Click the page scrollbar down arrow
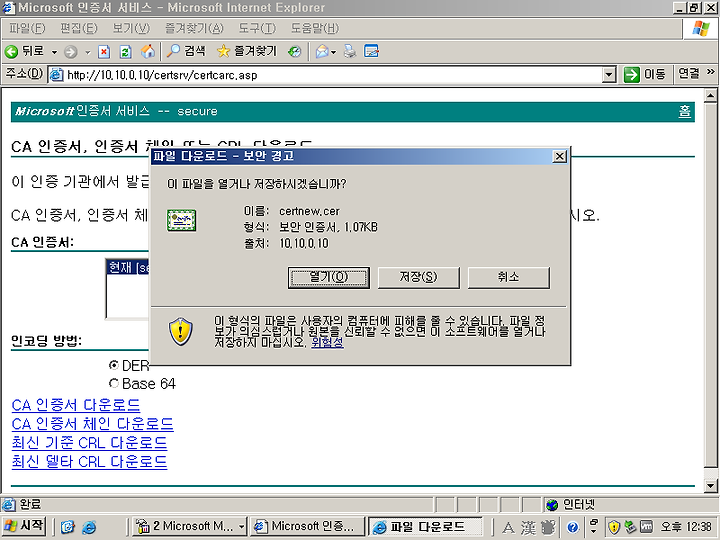Image resolution: width=720 pixels, height=540 pixels. coord(710,485)
